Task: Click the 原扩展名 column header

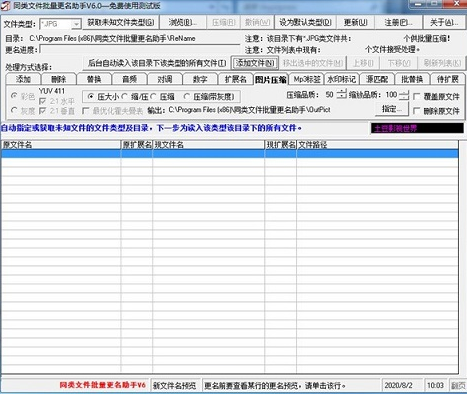Action: tap(137, 145)
